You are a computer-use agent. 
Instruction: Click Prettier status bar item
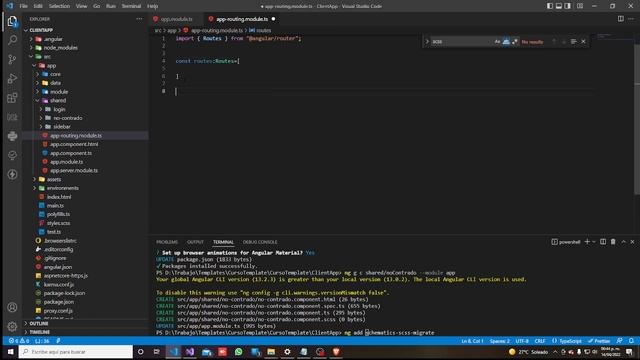point(599,341)
